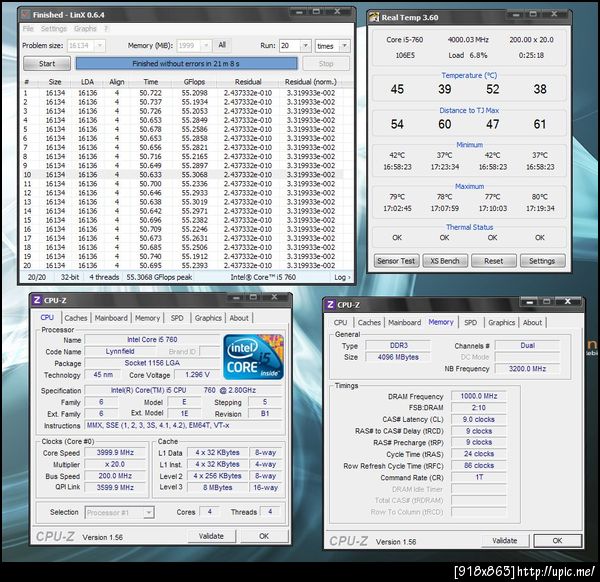Click the Intel Core i5 logo badge

[x=253, y=357]
